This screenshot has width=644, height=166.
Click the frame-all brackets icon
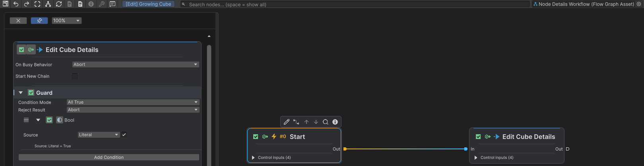(x=37, y=4)
